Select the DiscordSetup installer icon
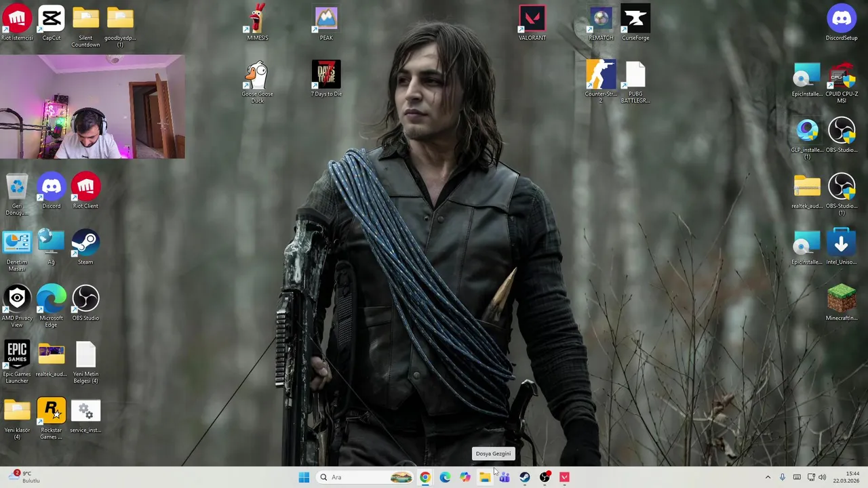This screenshot has height=488, width=868. (842, 23)
